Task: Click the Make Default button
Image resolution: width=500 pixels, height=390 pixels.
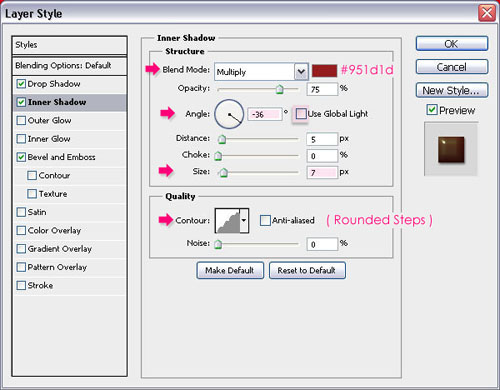Action: click(230, 270)
